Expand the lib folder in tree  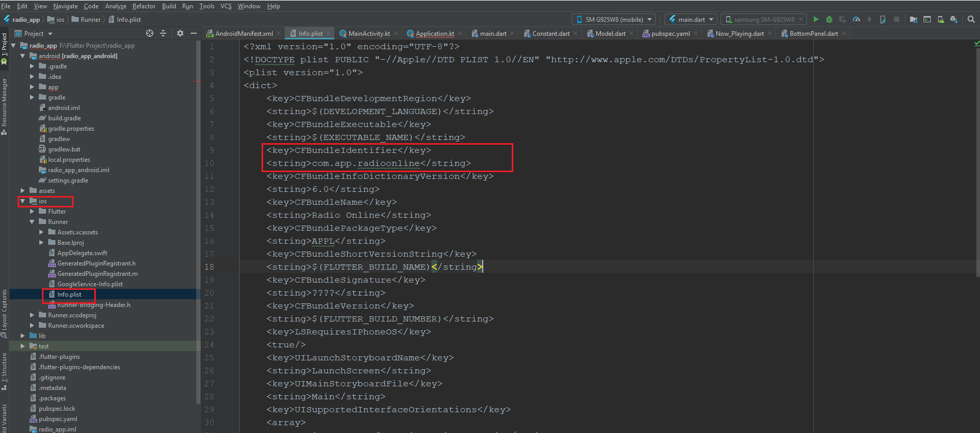point(23,336)
